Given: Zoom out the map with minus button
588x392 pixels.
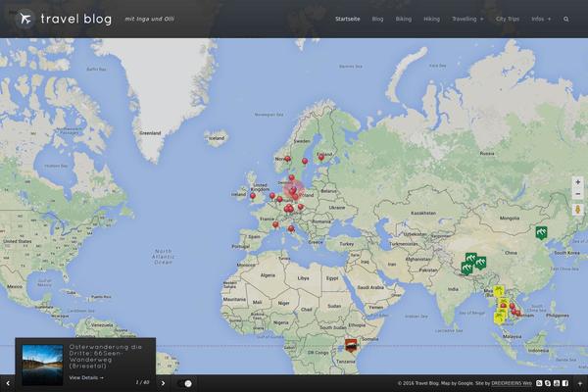Looking at the screenshot, I should [577, 194].
